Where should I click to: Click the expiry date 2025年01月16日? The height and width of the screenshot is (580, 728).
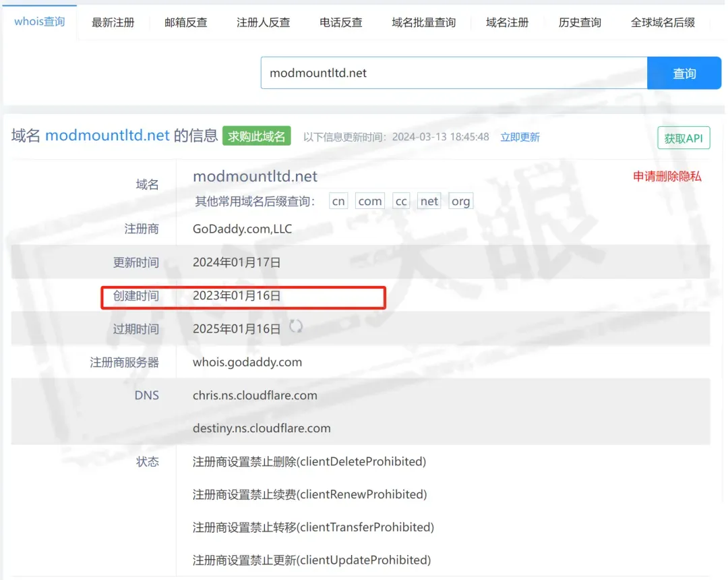click(x=237, y=328)
